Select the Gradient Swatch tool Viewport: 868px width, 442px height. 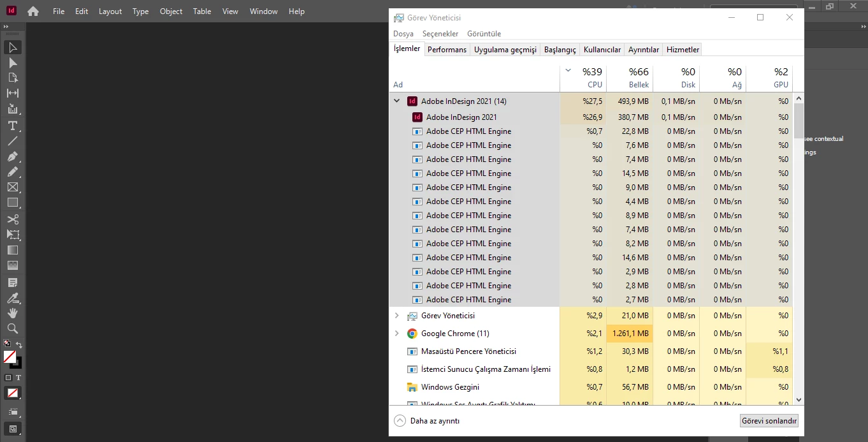click(x=13, y=250)
